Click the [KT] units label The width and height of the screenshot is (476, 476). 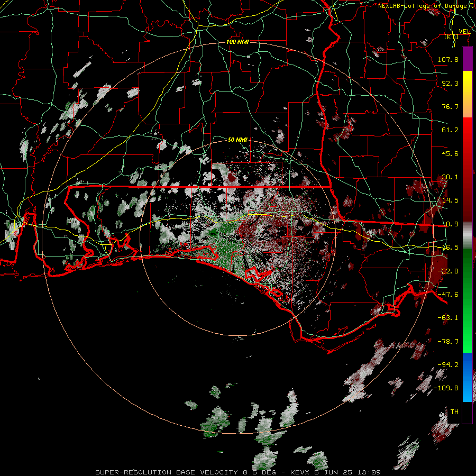pos(452,36)
